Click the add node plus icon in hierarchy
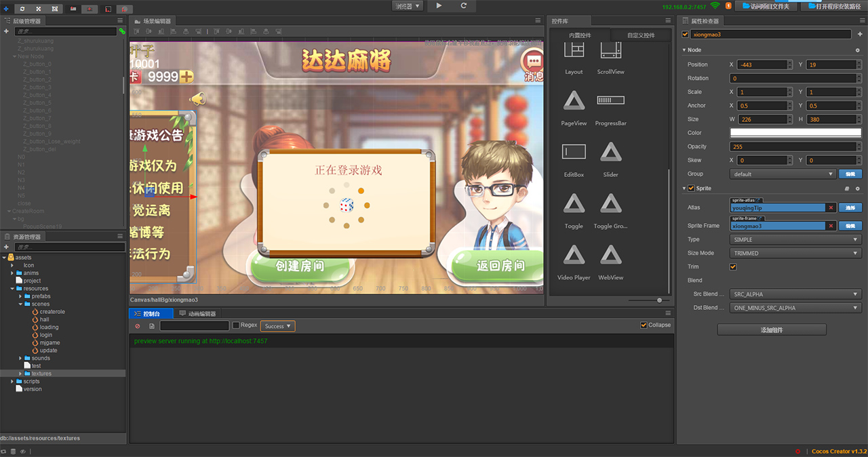 tap(6, 31)
